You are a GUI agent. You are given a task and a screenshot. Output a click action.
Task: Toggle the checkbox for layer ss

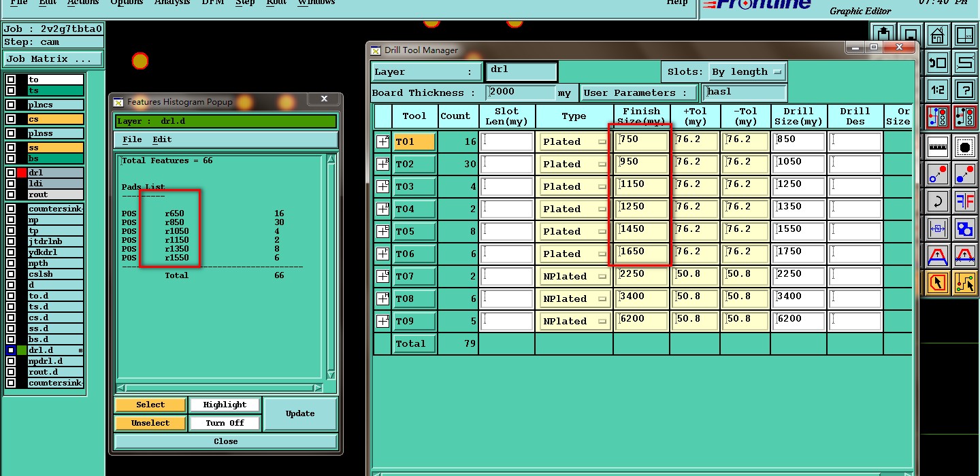[x=11, y=148]
